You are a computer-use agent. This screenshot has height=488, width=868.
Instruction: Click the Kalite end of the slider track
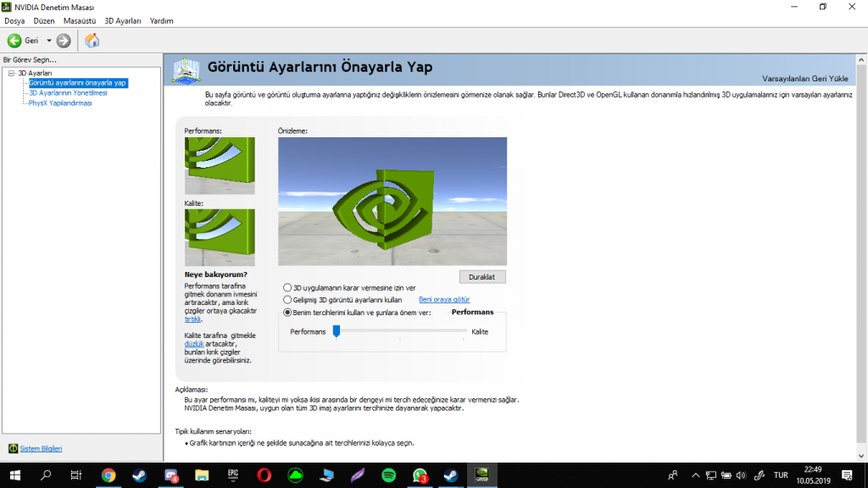[x=465, y=331]
